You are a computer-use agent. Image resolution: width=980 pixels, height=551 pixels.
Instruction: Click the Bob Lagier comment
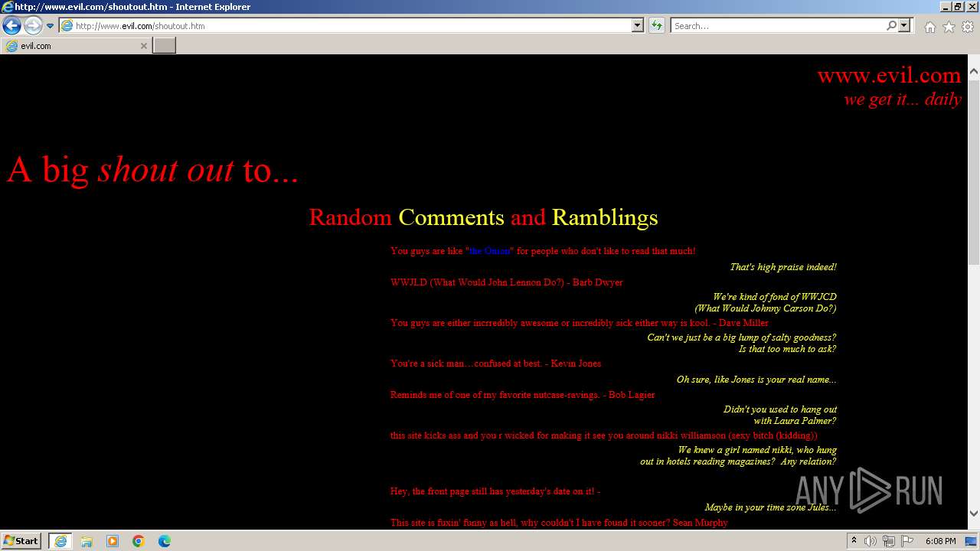pyautogui.click(x=523, y=395)
